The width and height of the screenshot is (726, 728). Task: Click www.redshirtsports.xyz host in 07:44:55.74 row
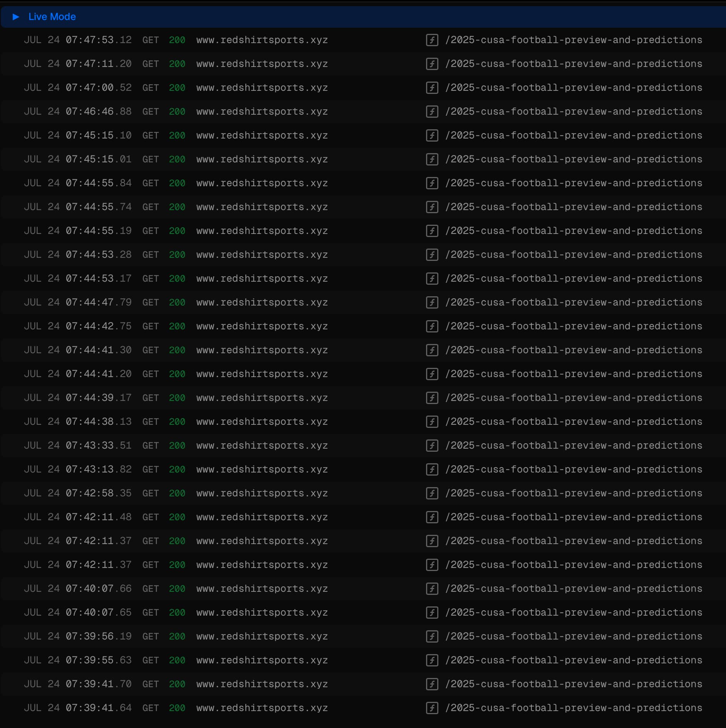(x=262, y=207)
